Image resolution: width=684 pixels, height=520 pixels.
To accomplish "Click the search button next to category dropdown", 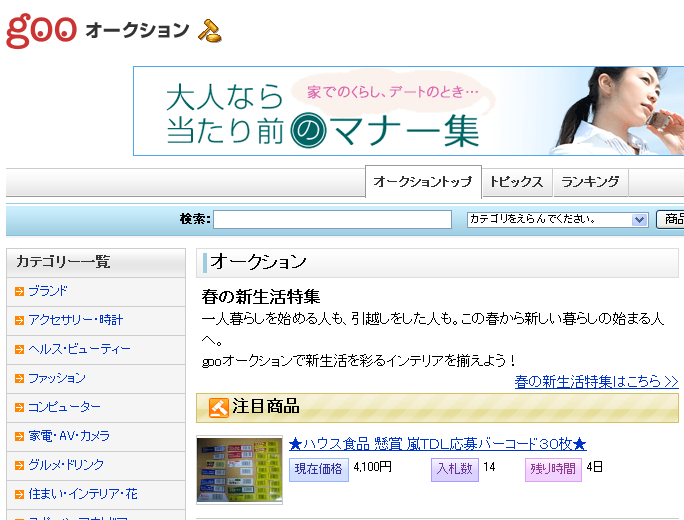I will click(672, 219).
